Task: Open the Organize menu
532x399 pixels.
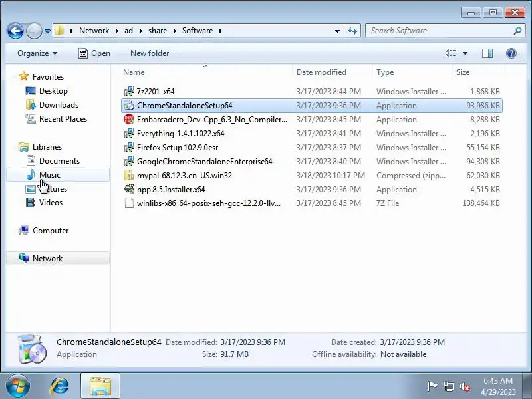Action: 37,53
